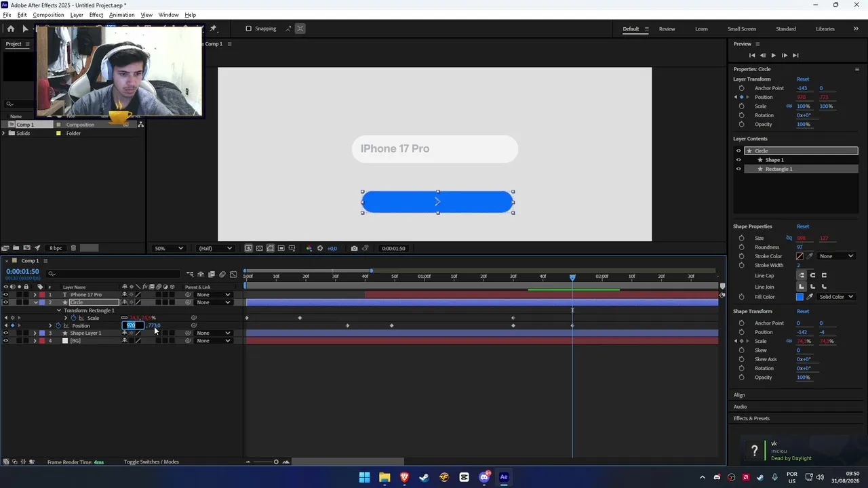Play the composition in the Preview panel
The height and width of the screenshot is (488, 868).
click(773, 55)
